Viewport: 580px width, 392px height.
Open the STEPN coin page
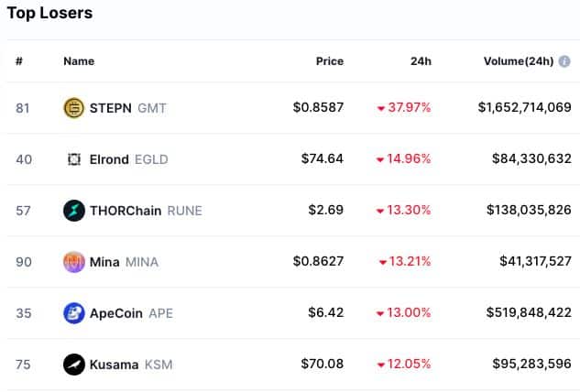click(127, 108)
